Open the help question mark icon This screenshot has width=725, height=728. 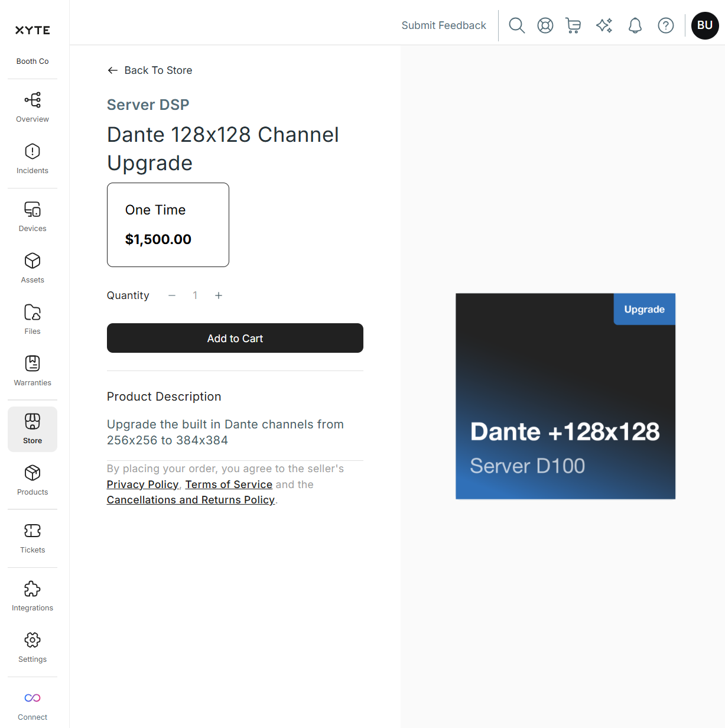tap(666, 25)
